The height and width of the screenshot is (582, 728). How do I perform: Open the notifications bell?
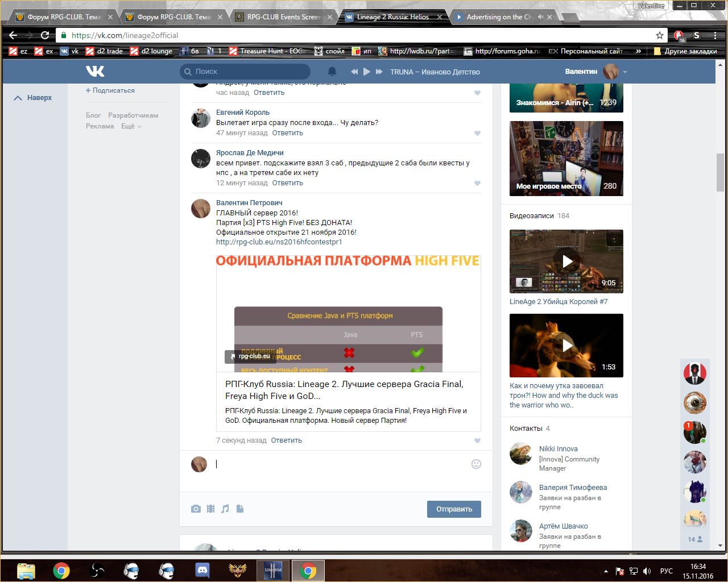click(x=332, y=72)
